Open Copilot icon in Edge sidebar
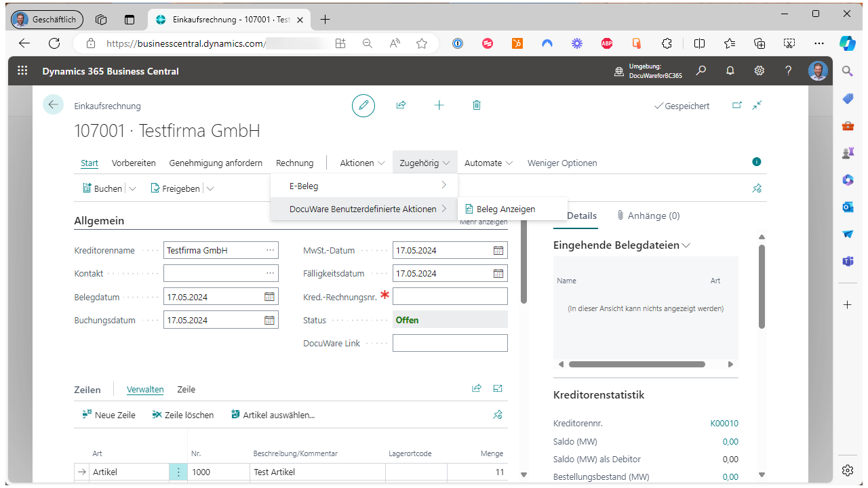The image size is (868, 488). click(848, 43)
